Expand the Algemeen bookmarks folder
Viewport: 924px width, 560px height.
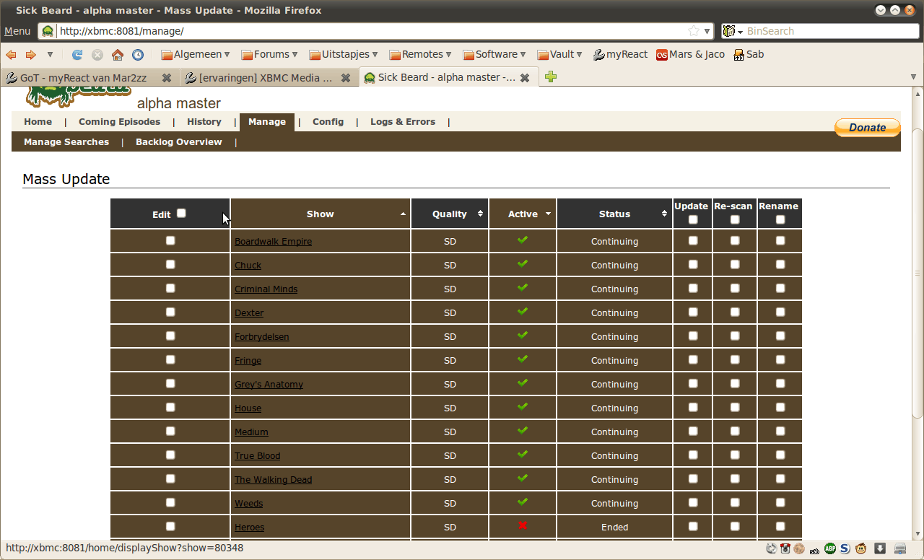tap(196, 55)
